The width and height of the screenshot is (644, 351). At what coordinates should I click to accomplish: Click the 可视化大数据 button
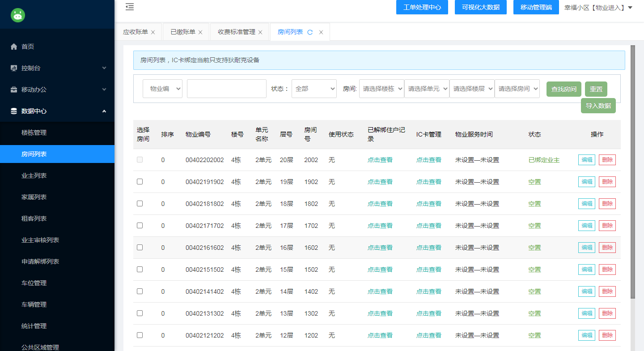coord(481,7)
